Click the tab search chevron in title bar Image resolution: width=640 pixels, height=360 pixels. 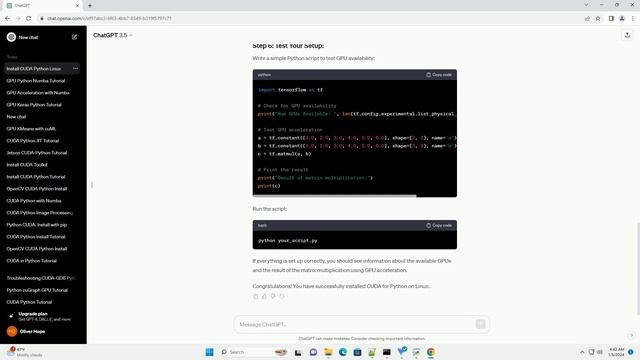point(586,5)
